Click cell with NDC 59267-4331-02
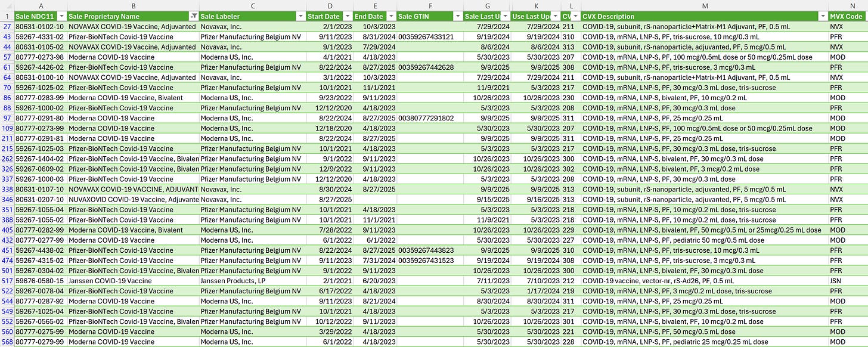The width and height of the screenshot is (868, 347). coord(41,37)
